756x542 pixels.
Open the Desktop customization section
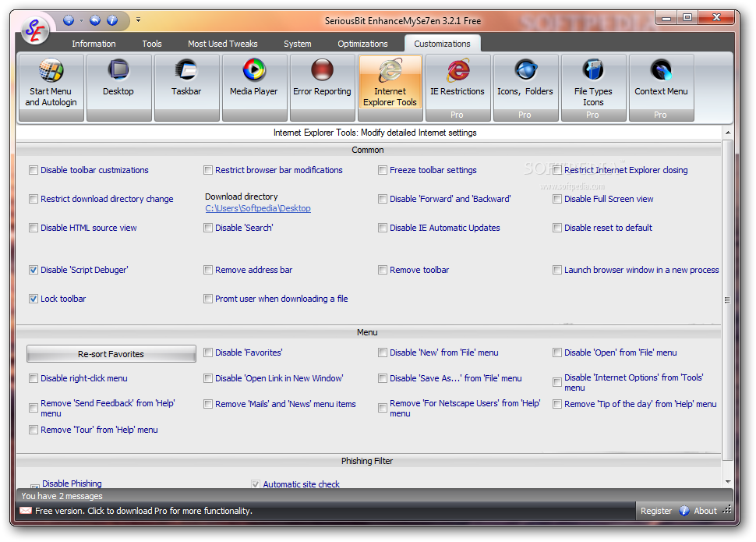pyautogui.click(x=119, y=87)
